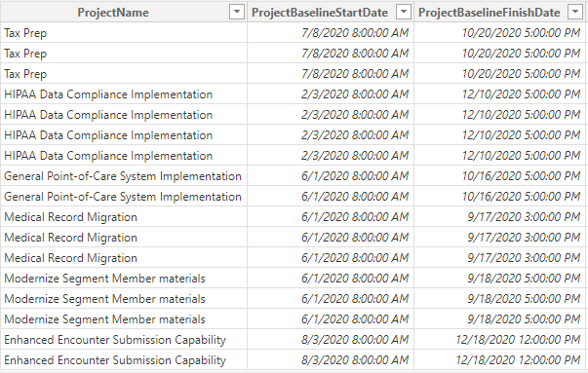This screenshot has width=588, height=373.
Task: Open the ProjectBaselineStartDate filter dropdown arrow
Action: (x=404, y=12)
